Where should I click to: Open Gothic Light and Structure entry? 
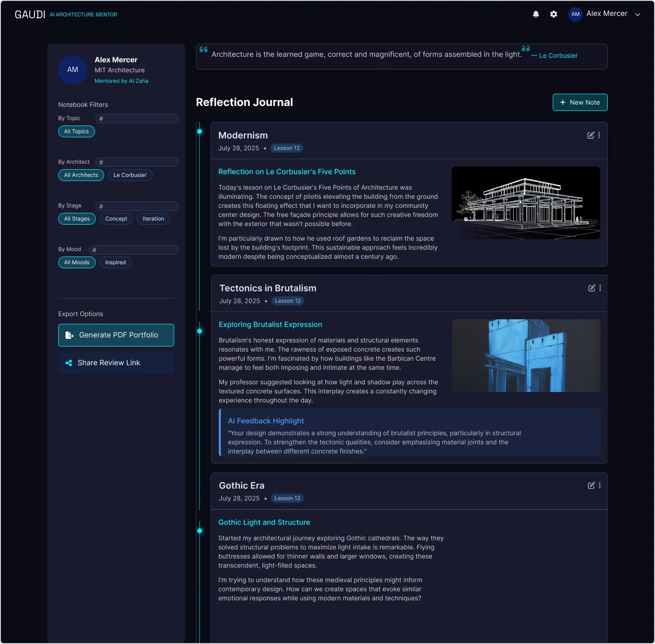tap(264, 523)
